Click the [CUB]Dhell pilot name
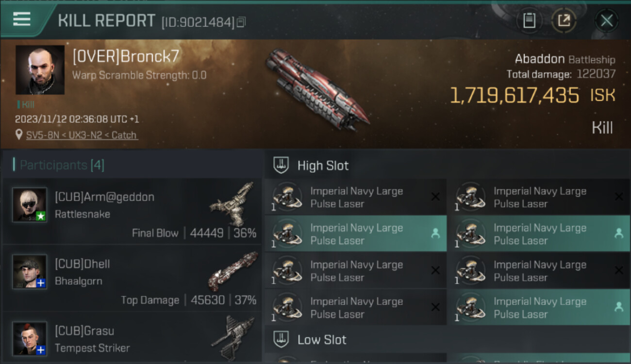 pyautogui.click(x=83, y=264)
